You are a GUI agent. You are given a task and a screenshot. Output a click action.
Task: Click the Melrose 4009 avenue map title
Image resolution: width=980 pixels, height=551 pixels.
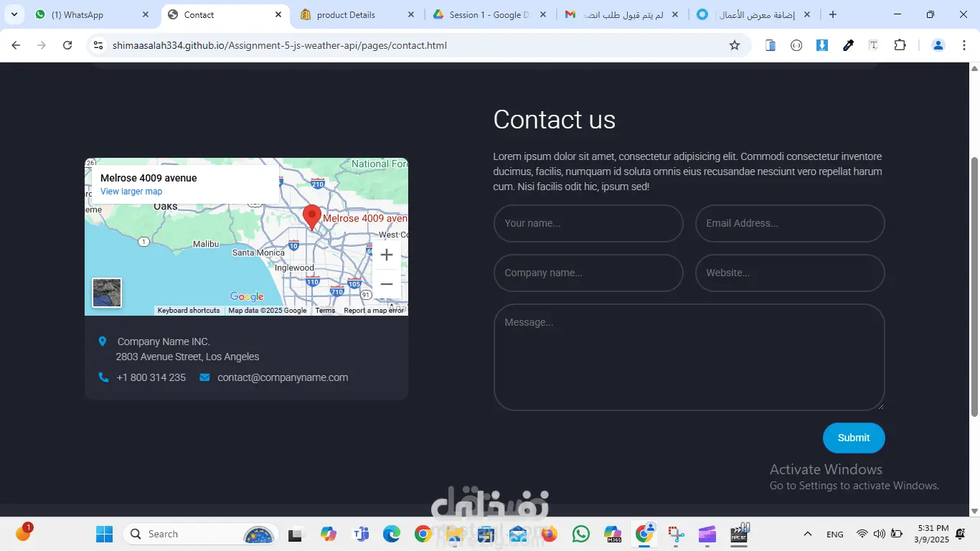[x=149, y=178]
